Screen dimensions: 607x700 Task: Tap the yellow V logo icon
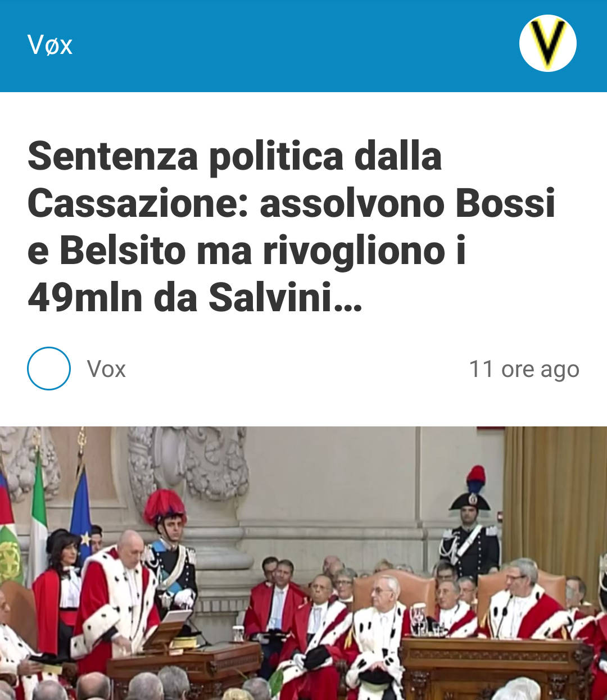547,43
